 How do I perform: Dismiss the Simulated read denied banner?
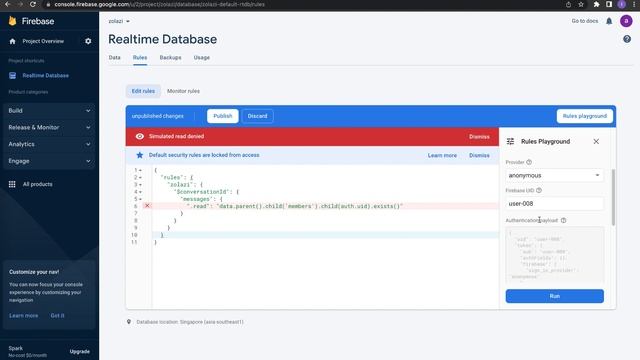point(479,137)
